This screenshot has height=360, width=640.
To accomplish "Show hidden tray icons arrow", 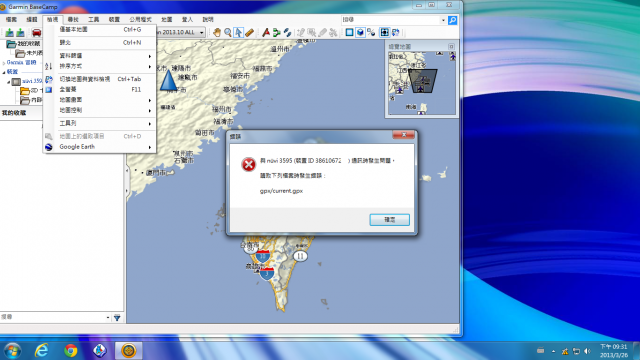I will (553, 351).
